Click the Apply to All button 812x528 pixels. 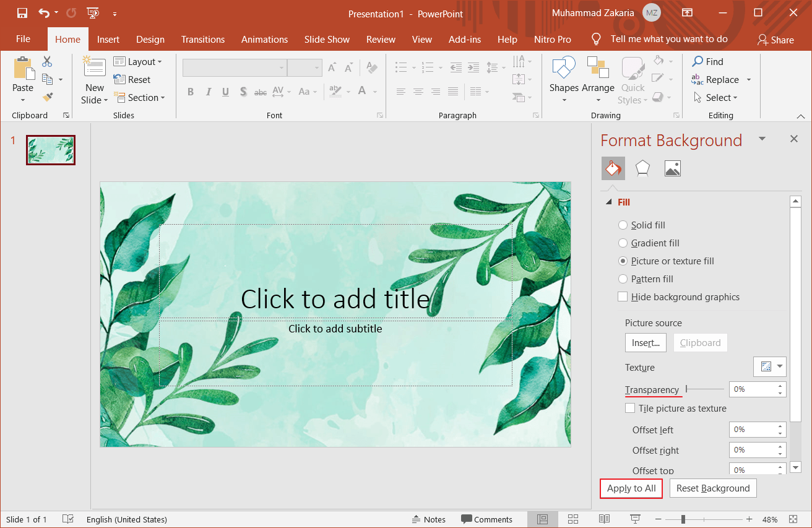click(631, 488)
